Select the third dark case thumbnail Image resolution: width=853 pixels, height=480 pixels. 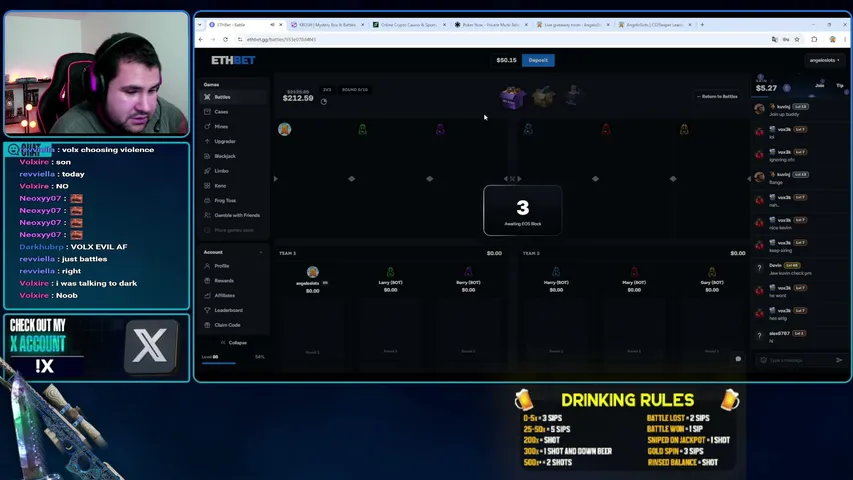pos(572,96)
